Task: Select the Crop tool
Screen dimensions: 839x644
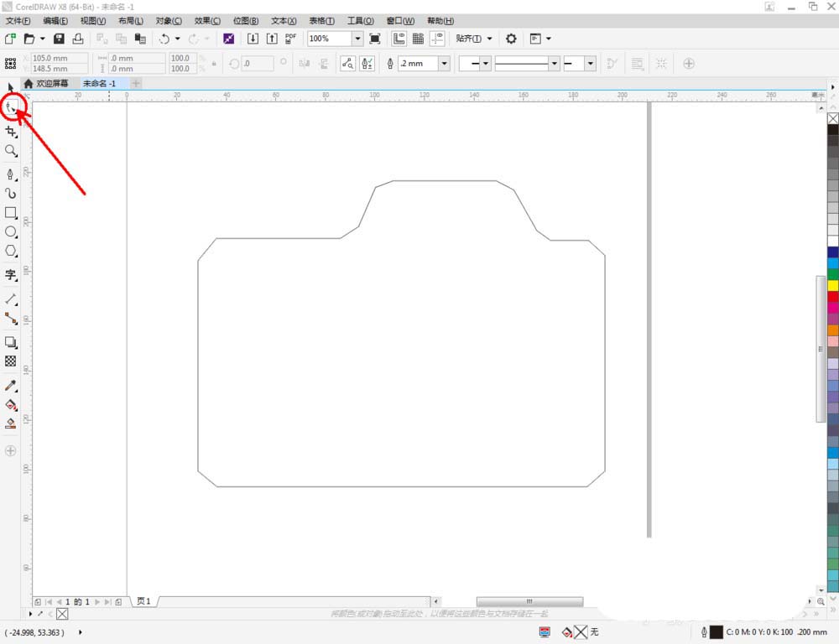Action: [x=11, y=132]
